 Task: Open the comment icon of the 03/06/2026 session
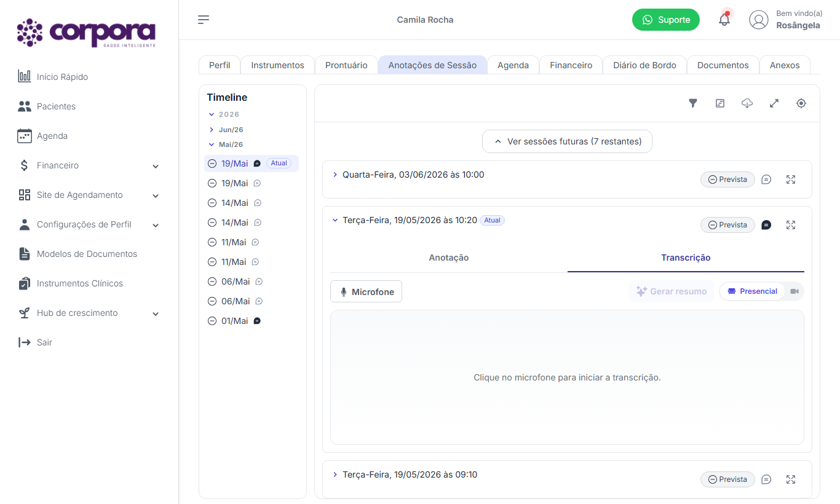[766, 179]
